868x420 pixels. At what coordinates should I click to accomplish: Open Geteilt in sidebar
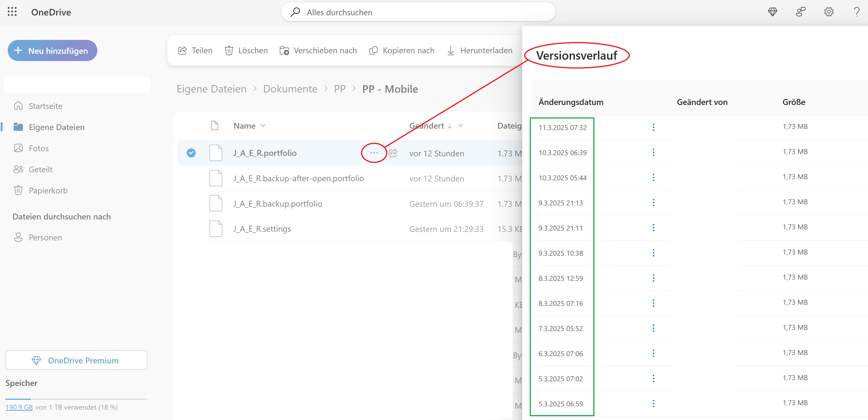(x=33, y=169)
